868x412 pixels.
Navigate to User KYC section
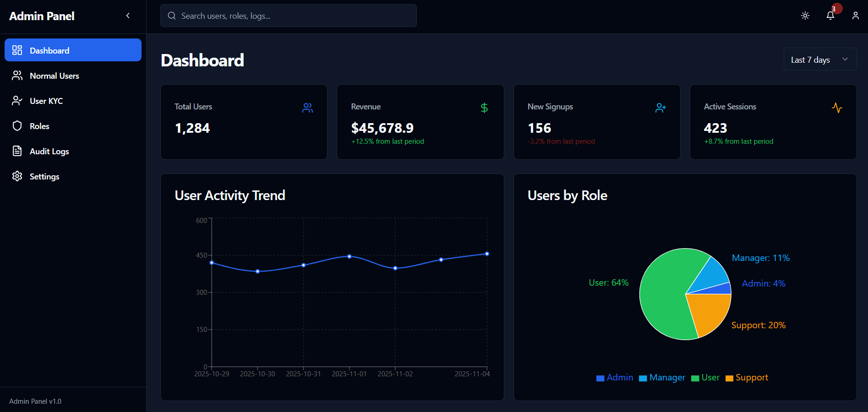pos(46,101)
